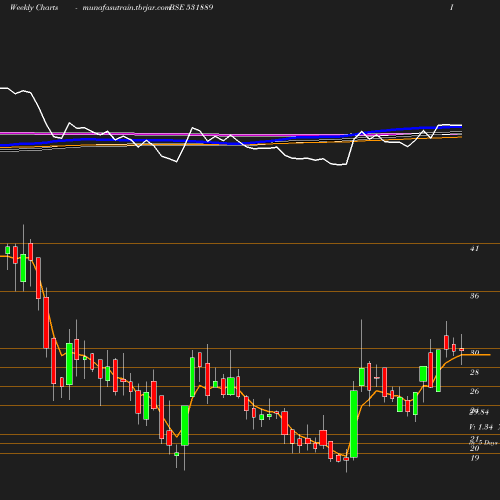Click the volume readout 'V: 1.34'

481,427
